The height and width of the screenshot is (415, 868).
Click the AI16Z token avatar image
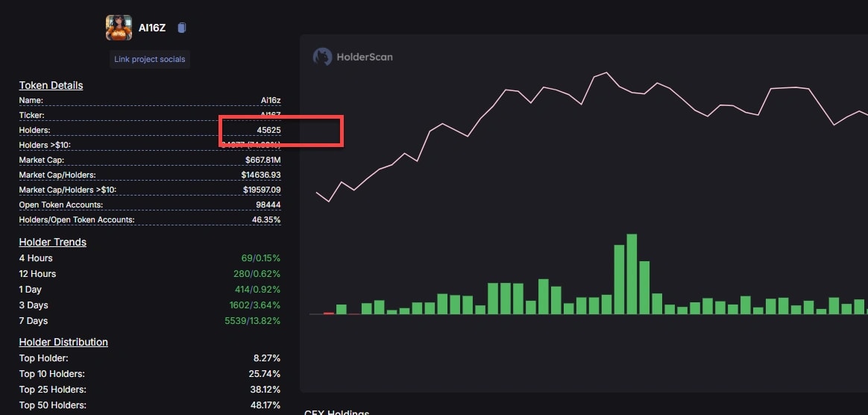[x=119, y=28]
